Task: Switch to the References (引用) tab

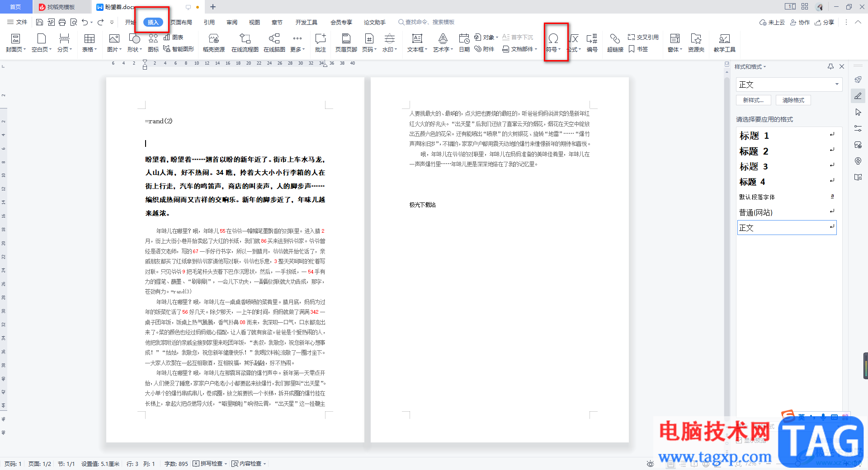Action: click(209, 22)
